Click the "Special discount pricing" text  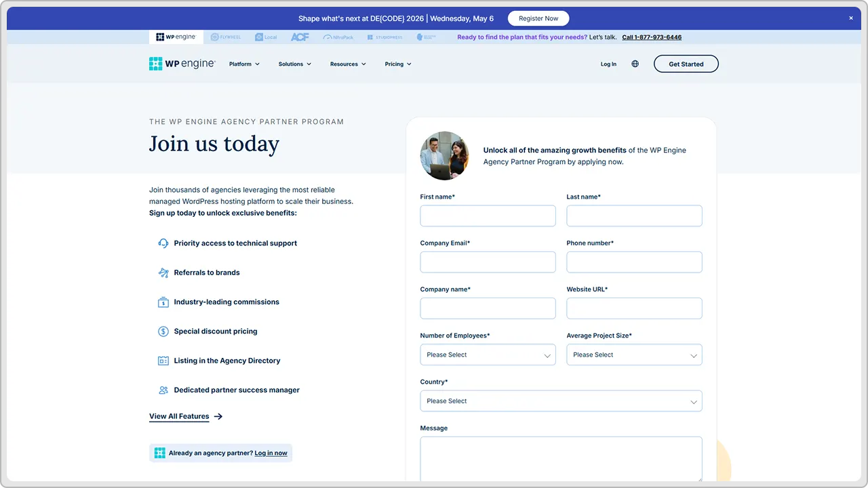216,331
